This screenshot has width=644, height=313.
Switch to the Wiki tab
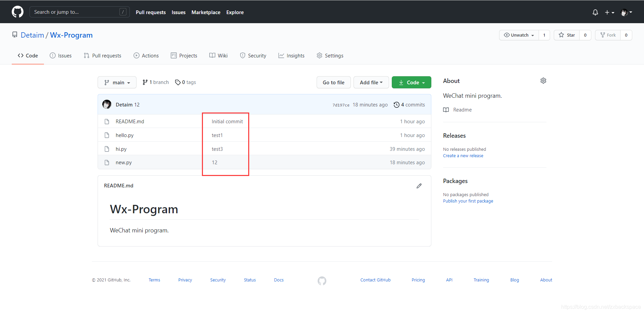[x=218, y=56]
